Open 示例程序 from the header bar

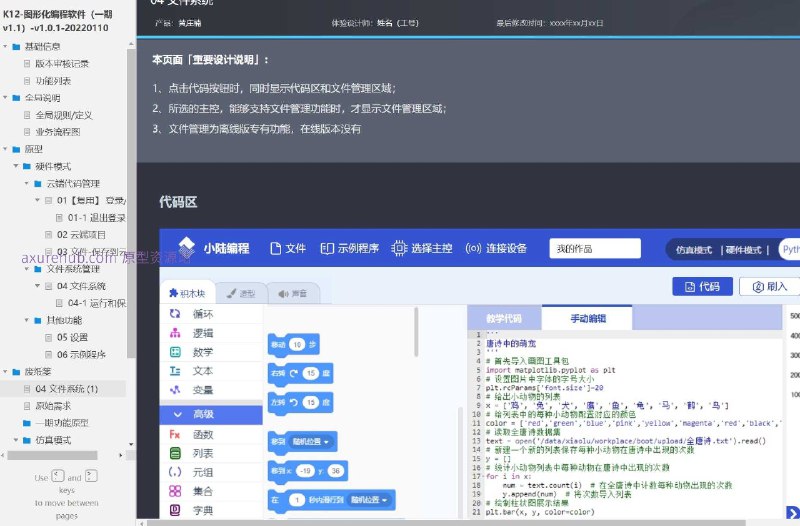(x=350, y=248)
